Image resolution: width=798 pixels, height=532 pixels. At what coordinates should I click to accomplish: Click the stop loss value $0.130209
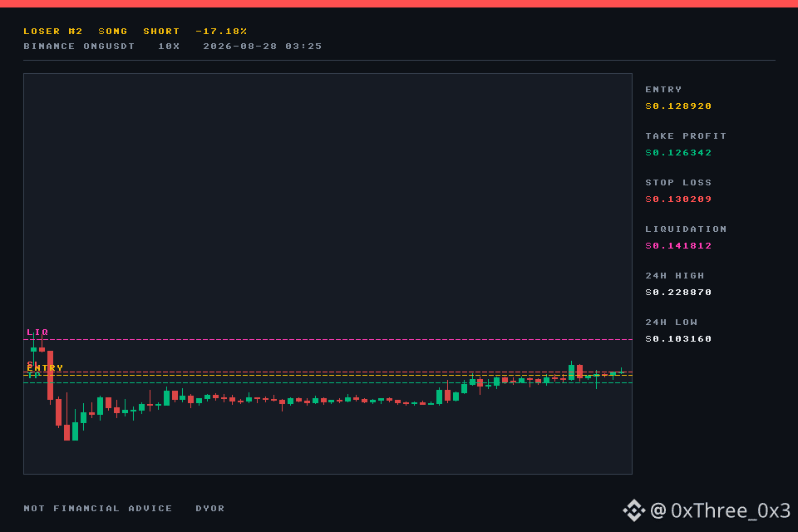[x=678, y=199]
